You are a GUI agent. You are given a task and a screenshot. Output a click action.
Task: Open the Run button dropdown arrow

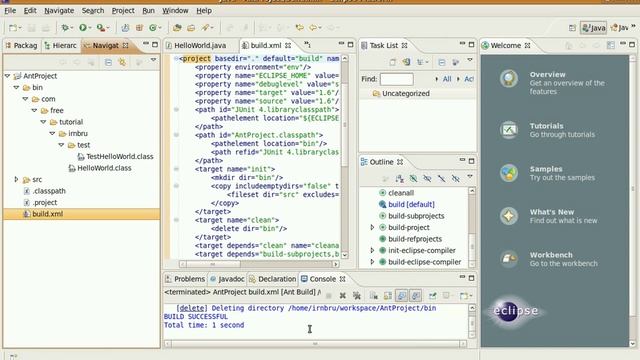coord(89,28)
